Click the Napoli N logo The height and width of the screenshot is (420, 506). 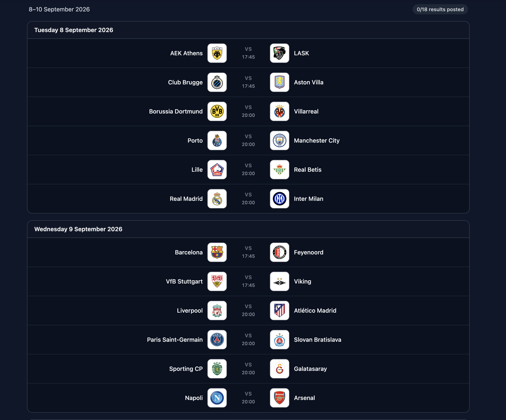tap(217, 398)
